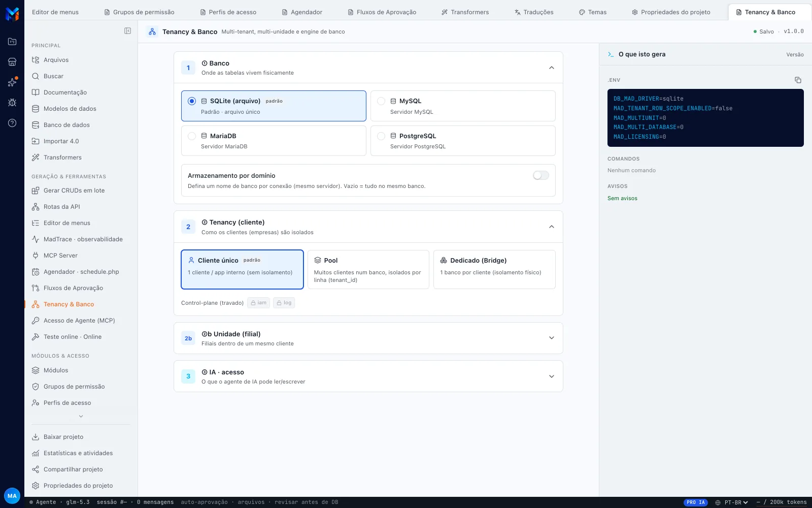Image resolution: width=812 pixels, height=508 pixels.
Task: Collapse the Banco section chevron
Action: click(x=552, y=68)
